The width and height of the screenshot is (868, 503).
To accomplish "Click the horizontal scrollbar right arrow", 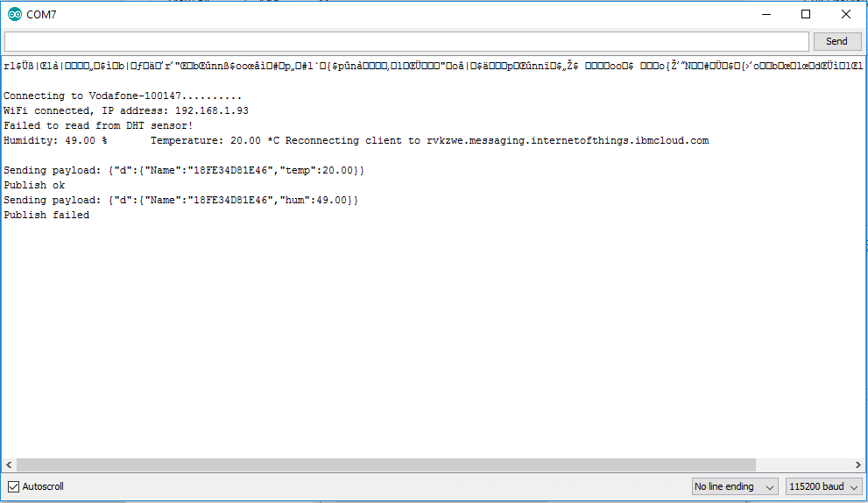I will (x=858, y=464).
